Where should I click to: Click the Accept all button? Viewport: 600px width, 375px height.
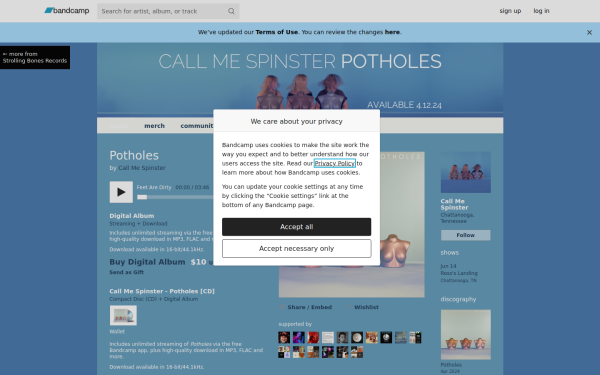coord(296,227)
